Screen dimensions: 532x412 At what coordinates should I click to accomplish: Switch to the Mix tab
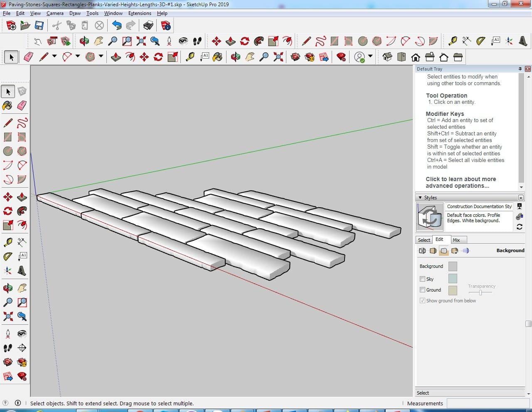[456, 240]
